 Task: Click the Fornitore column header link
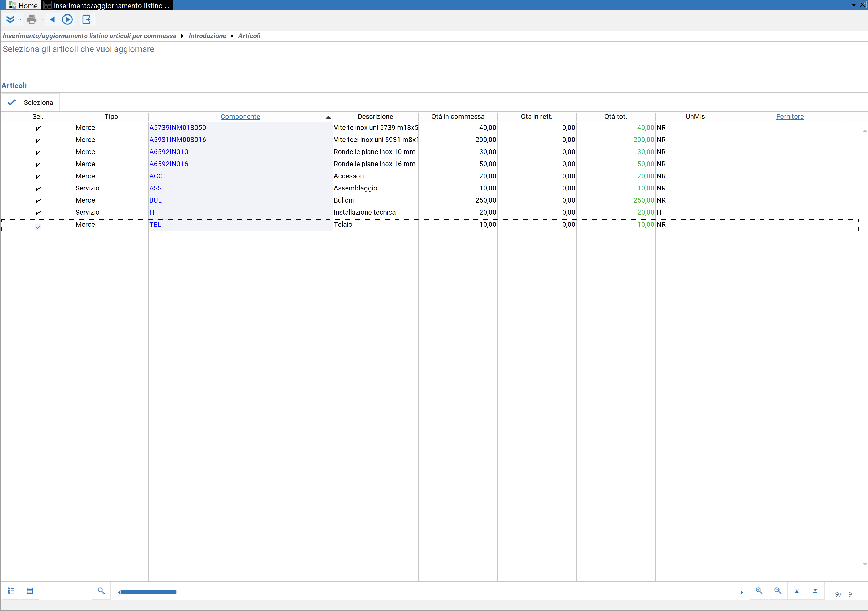(x=790, y=116)
